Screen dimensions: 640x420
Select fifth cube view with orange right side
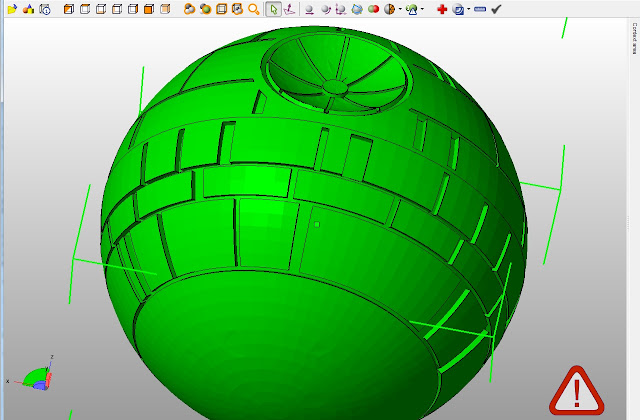click(133, 9)
